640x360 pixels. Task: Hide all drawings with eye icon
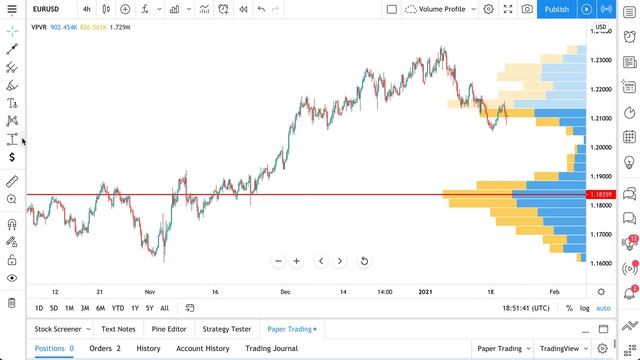pyautogui.click(x=12, y=278)
